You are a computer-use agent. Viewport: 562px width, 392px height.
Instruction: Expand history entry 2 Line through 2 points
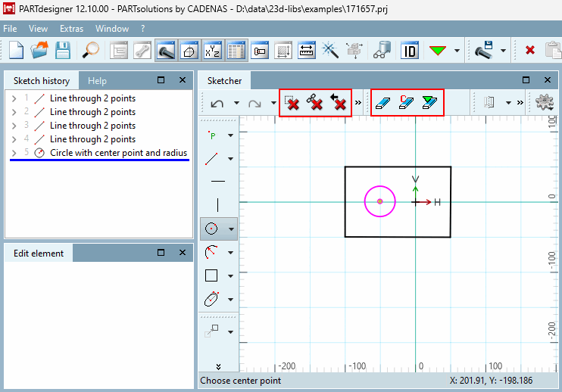click(x=14, y=112)
